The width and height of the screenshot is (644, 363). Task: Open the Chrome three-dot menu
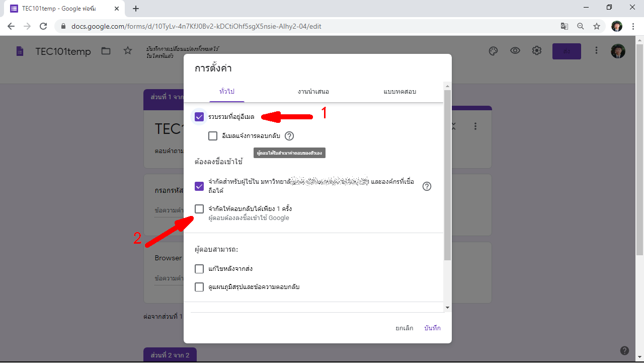click(633, 26)
